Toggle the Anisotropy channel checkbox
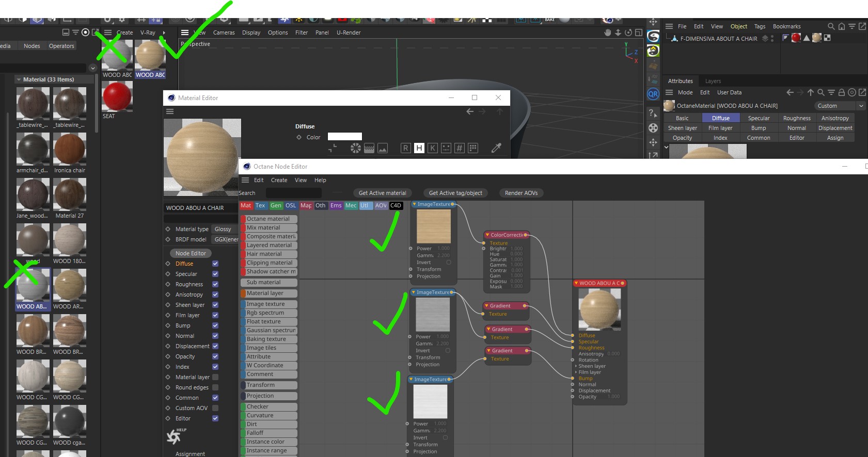 pos(215,295)
